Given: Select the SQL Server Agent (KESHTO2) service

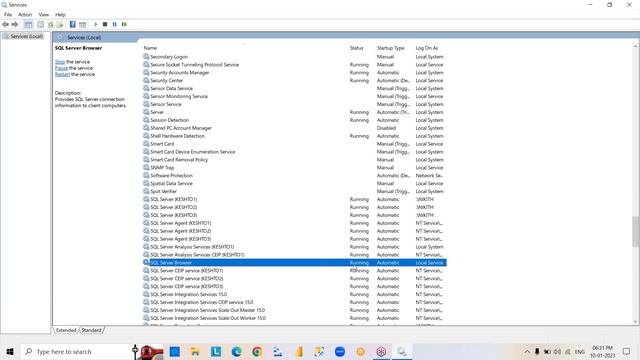Looking at the screenshot, I should 294,231.
